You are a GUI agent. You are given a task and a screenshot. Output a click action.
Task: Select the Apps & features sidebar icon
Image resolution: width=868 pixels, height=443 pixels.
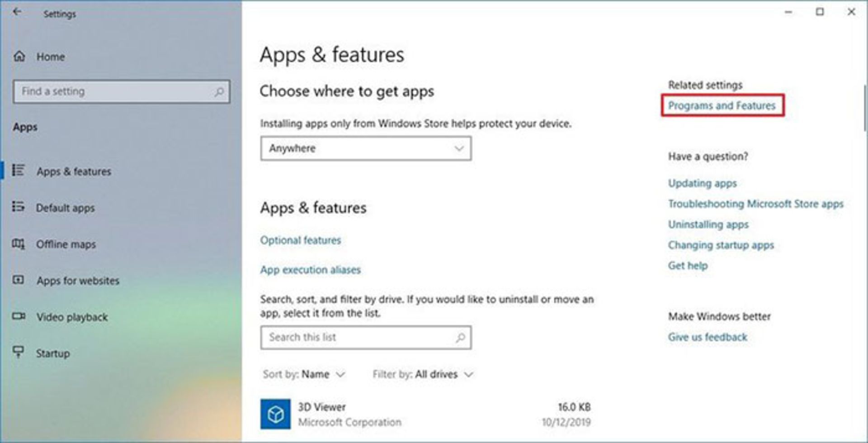tap(18, 170)
